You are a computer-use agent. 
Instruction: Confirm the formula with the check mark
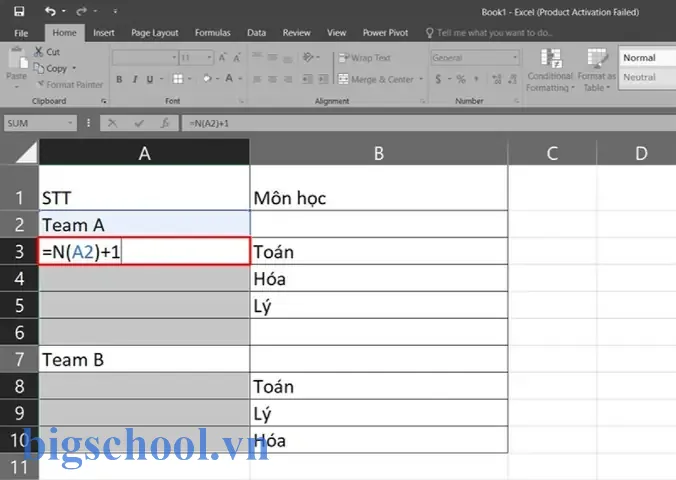[139, 124]
